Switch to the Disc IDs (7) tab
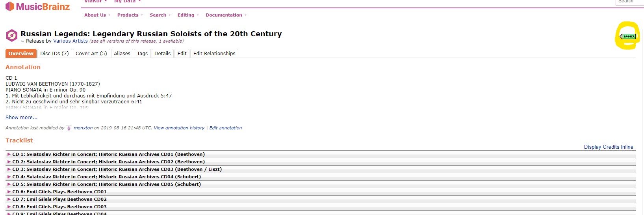The width and height of the screenshot is (644, 215). click(x=54, y=54)
